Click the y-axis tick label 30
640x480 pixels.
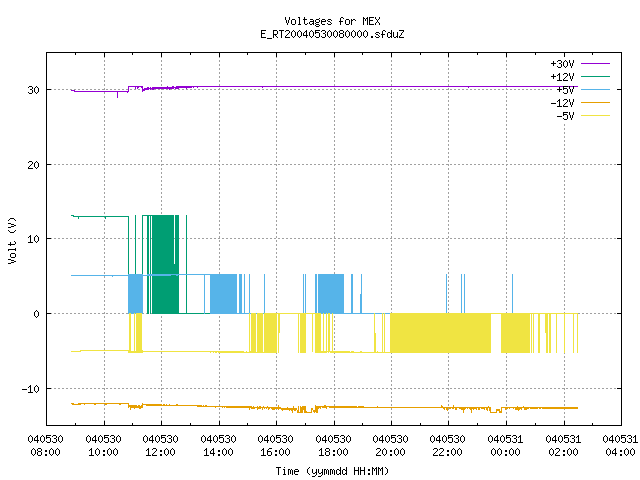(x=33, y=90)
